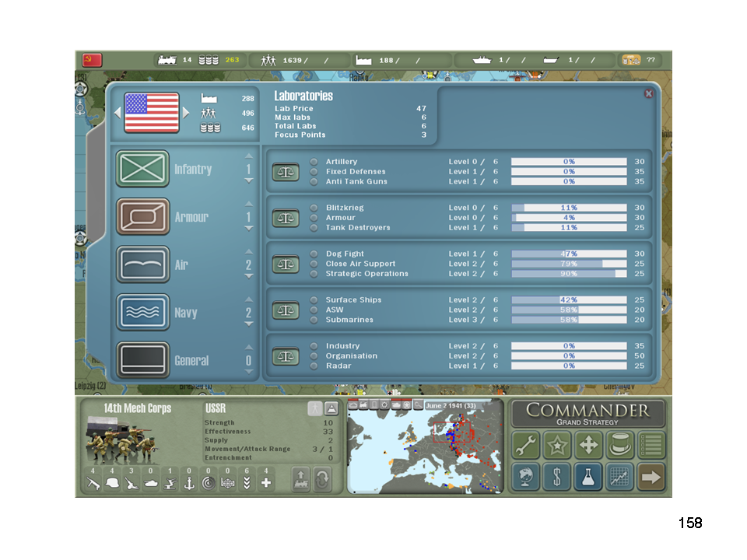
Task: Switch to next country using right arrow
Action: pos(186,113)
